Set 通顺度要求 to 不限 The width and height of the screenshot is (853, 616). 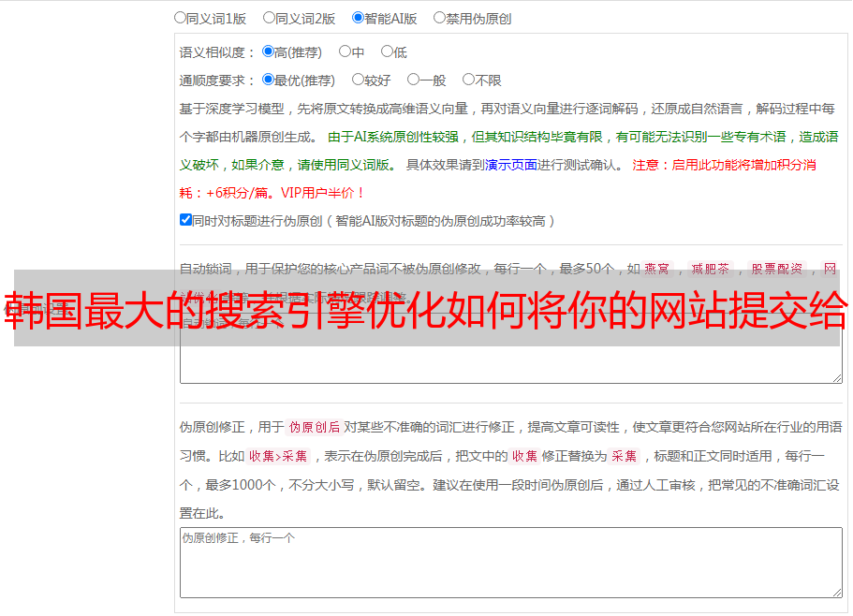point(468,80)
